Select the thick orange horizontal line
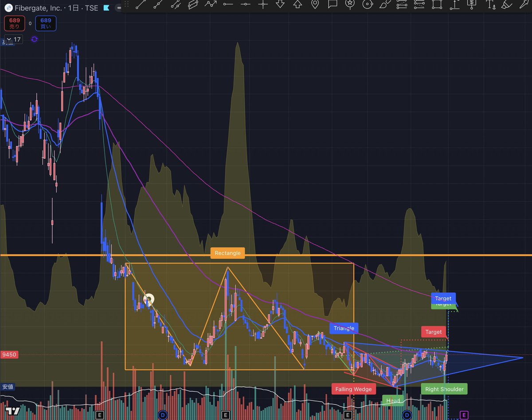This screenshot has width=532, height=420. 266,255
